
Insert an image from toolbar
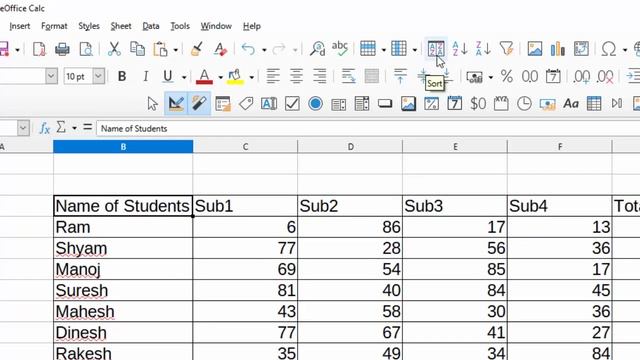[535, 49]
